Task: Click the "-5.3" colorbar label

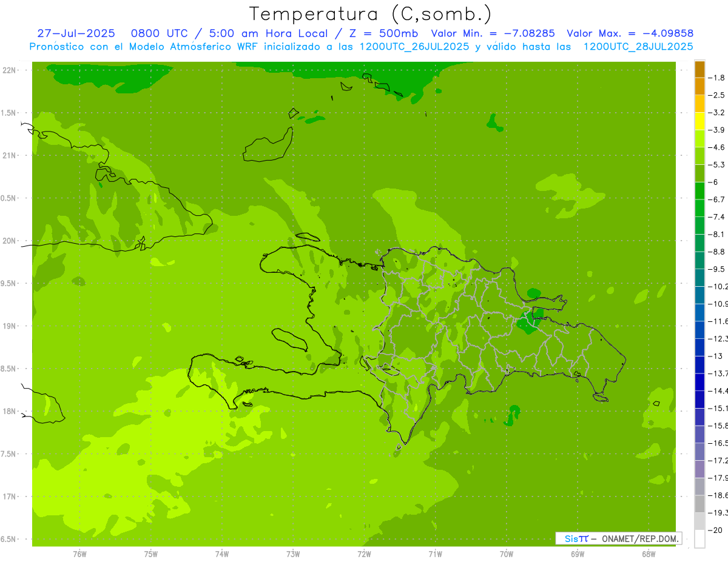Action: pyautogui.click(x=717, y=165)
